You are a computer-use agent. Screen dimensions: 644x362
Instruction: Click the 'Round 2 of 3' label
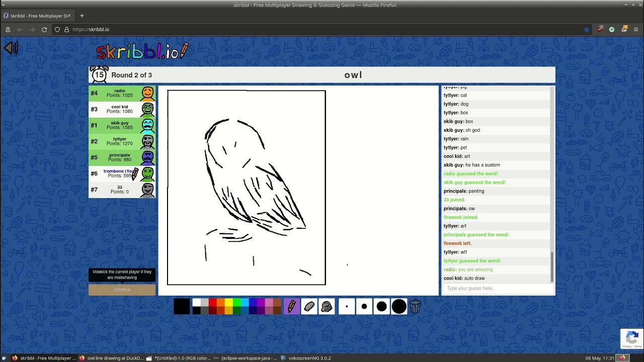pos(131,75)
